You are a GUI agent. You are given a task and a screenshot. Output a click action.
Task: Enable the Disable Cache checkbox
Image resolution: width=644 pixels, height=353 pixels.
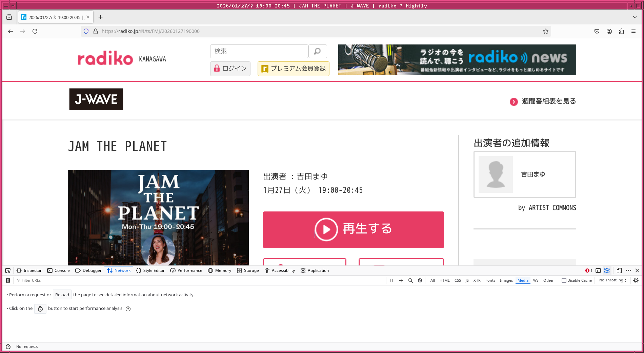[564, 280]
